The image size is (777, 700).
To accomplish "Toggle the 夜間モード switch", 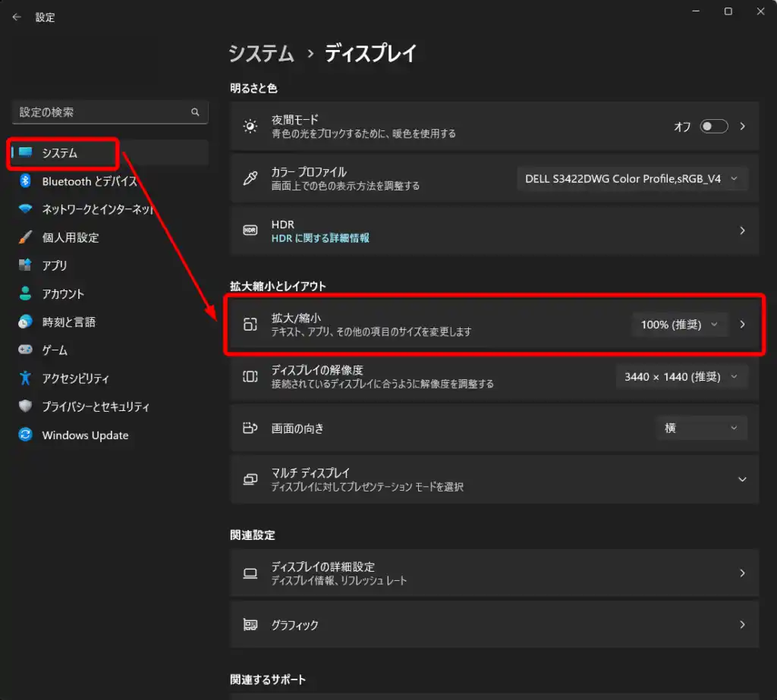I will 713,127.
